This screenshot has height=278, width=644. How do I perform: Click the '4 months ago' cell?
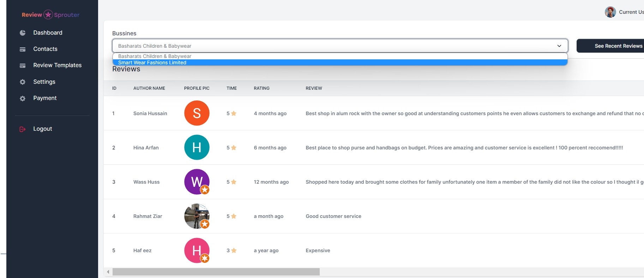tap(270, 113)
